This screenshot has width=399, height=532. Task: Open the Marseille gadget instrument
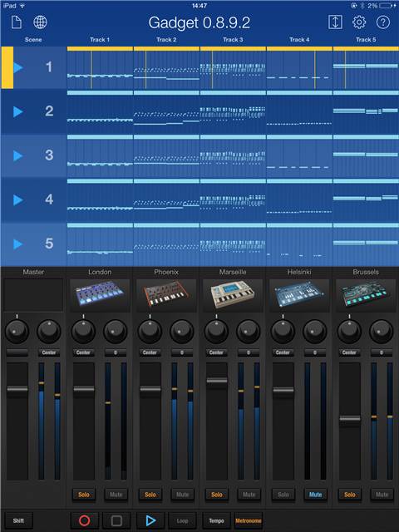click(233, 295)
